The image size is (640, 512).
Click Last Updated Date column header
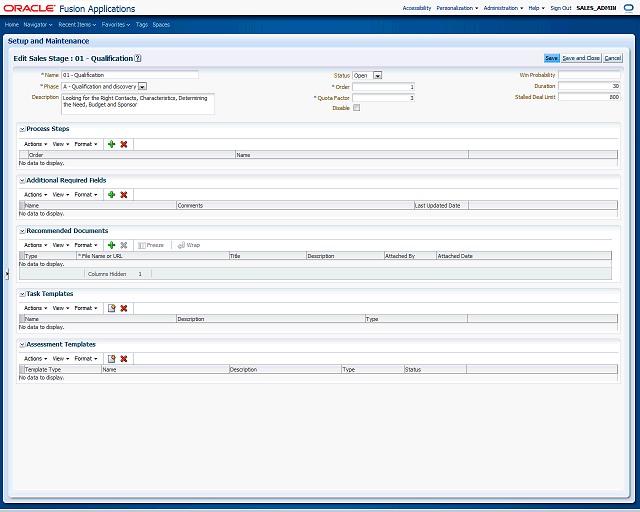click(441, 205)
